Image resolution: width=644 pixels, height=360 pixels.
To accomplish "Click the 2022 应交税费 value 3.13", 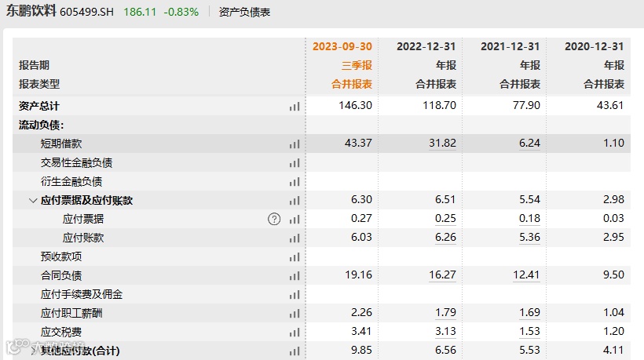I will point(445,331).
